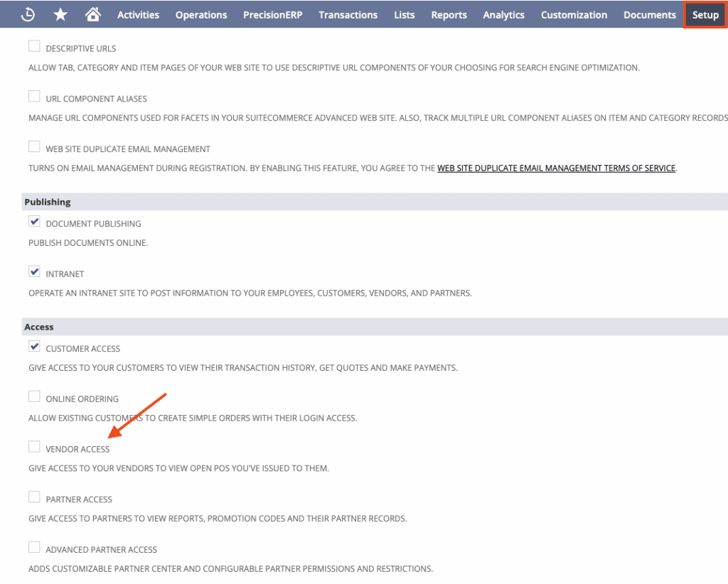Open the Setup menu
Viewport: 728px width, 584px height.
click(705, 15)
